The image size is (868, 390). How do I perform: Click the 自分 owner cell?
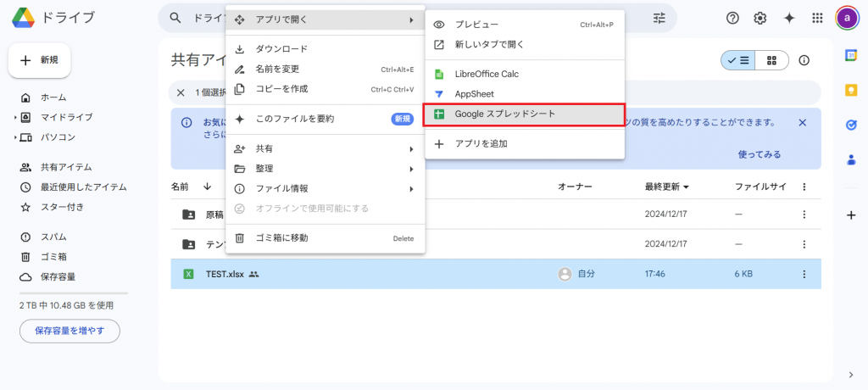coord(576,274)
